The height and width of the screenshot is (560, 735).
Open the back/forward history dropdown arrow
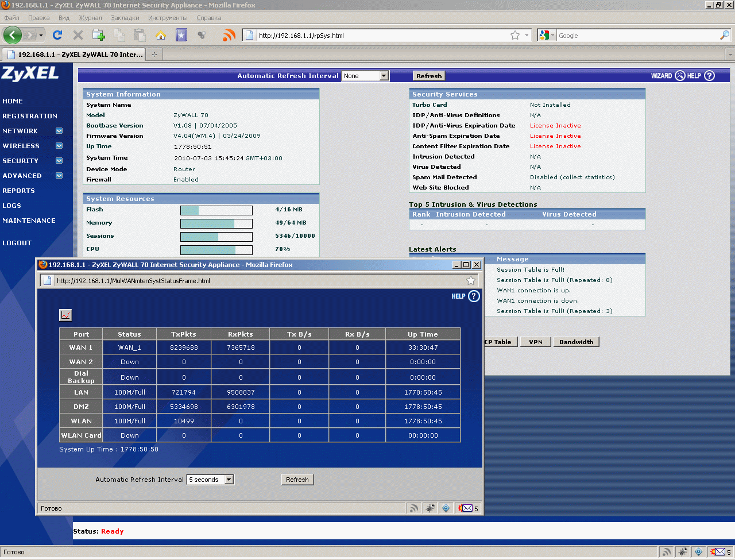point(41,35)
